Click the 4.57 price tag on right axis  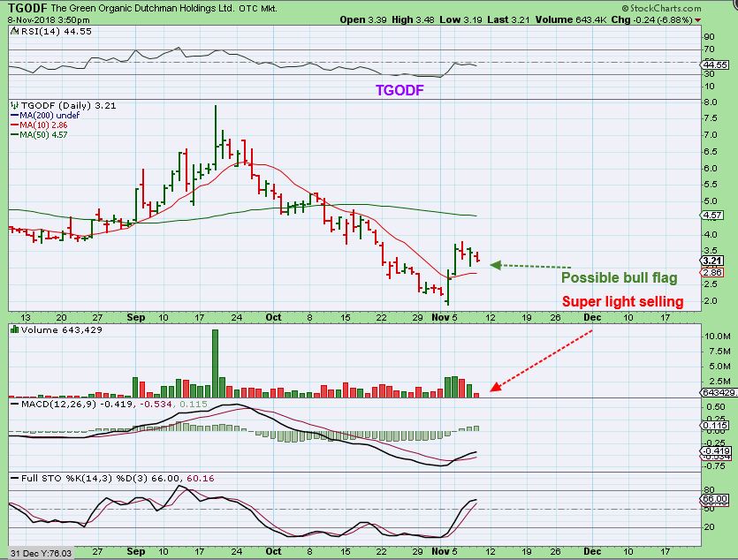[x=711, y=216]
